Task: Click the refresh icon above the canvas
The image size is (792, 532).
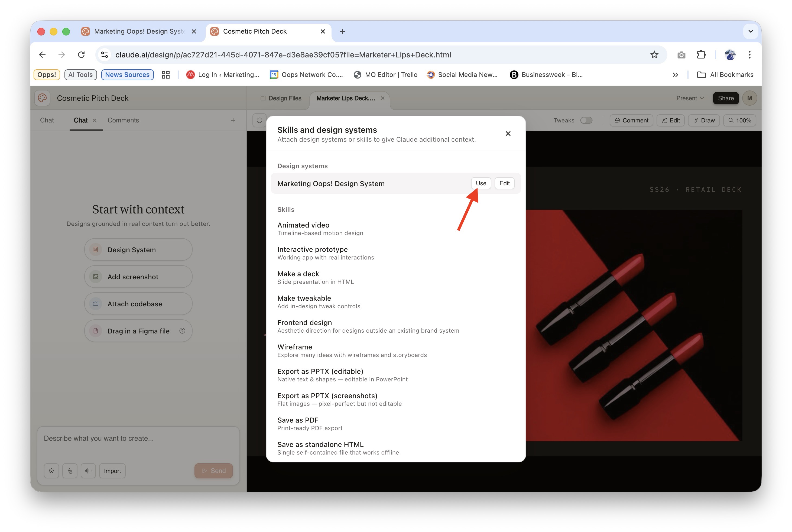Action: coord(259,121)
